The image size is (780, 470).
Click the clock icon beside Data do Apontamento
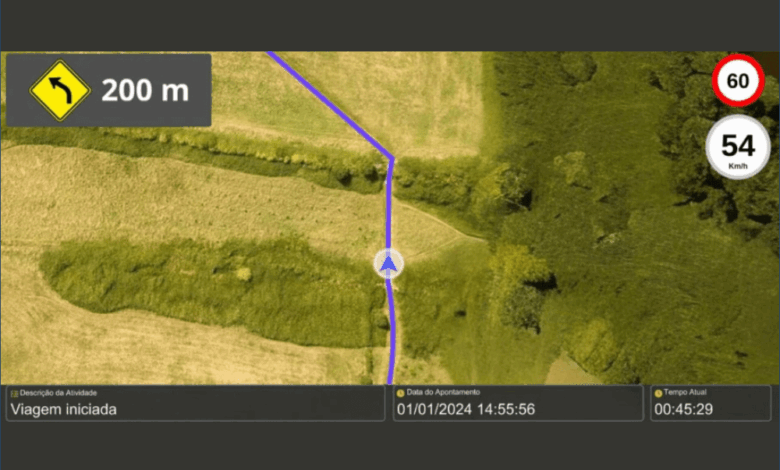tap(400, 393)
